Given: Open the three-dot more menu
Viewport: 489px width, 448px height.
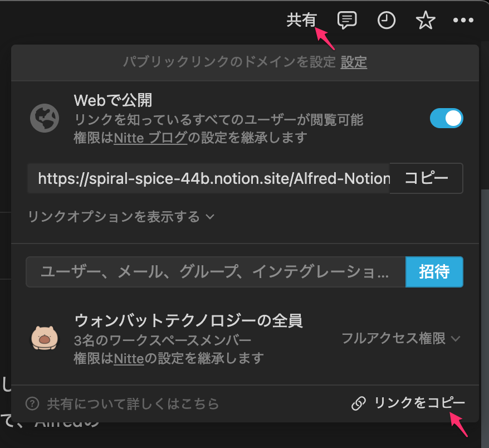Looking at the screenshot, I should 463,20.
